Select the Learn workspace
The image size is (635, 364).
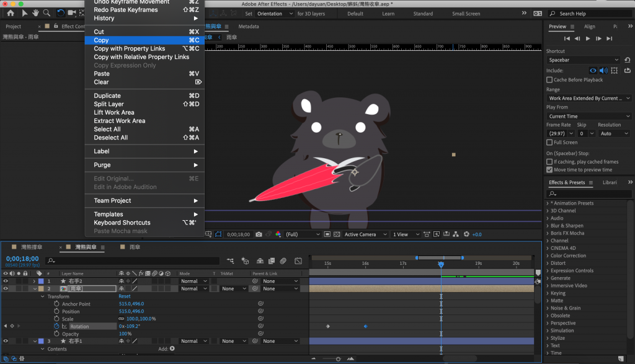point(388,14)
